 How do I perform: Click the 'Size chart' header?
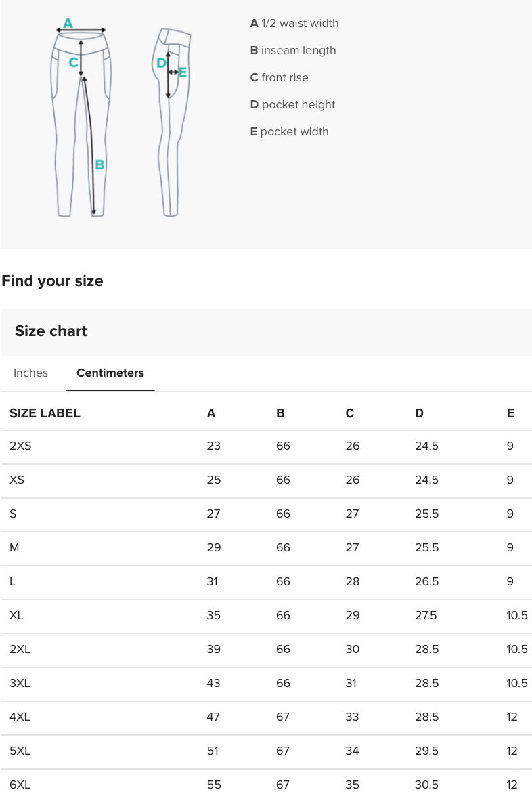[51, 331]
